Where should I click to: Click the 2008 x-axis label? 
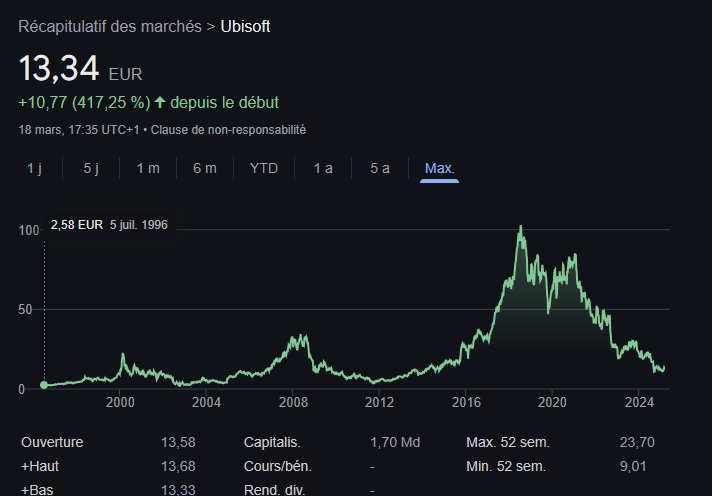(x=293, y=402)
